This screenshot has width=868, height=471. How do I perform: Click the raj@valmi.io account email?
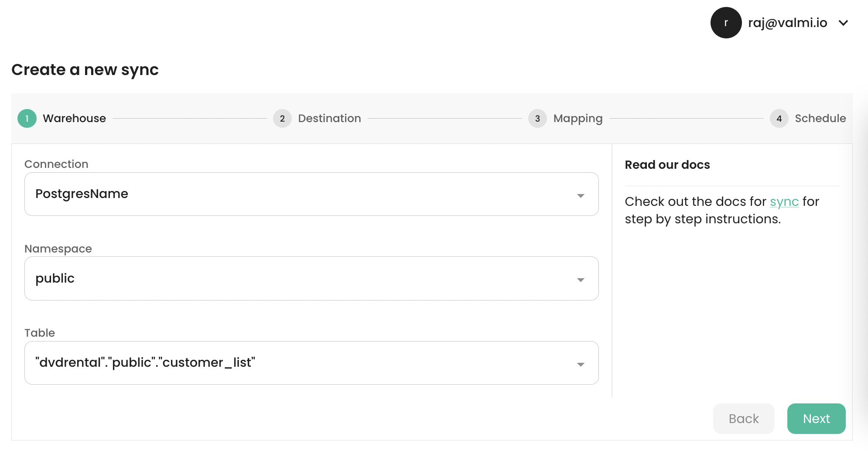point(787,23)
